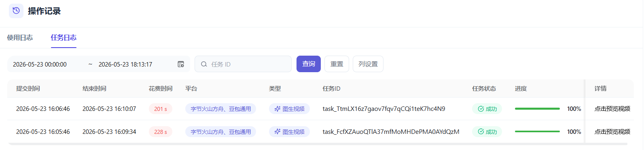Click the horizontal scrollbar below the table
The image size is (644, 150).
(318, 144)
